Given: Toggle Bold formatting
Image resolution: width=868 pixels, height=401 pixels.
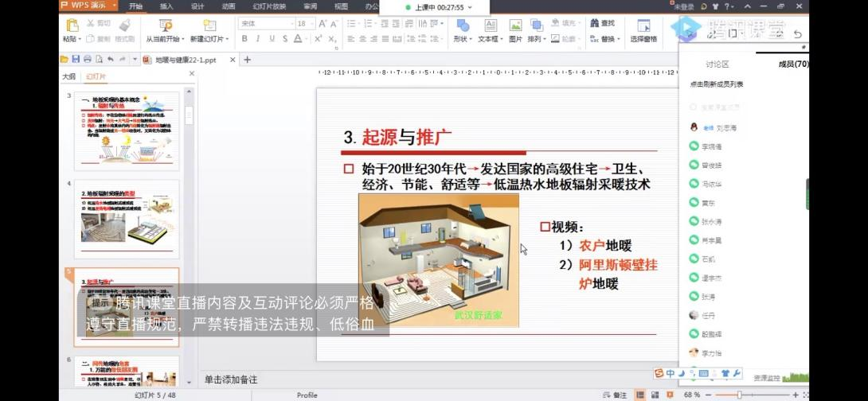Looking at the screenshot, I should 244,38.
